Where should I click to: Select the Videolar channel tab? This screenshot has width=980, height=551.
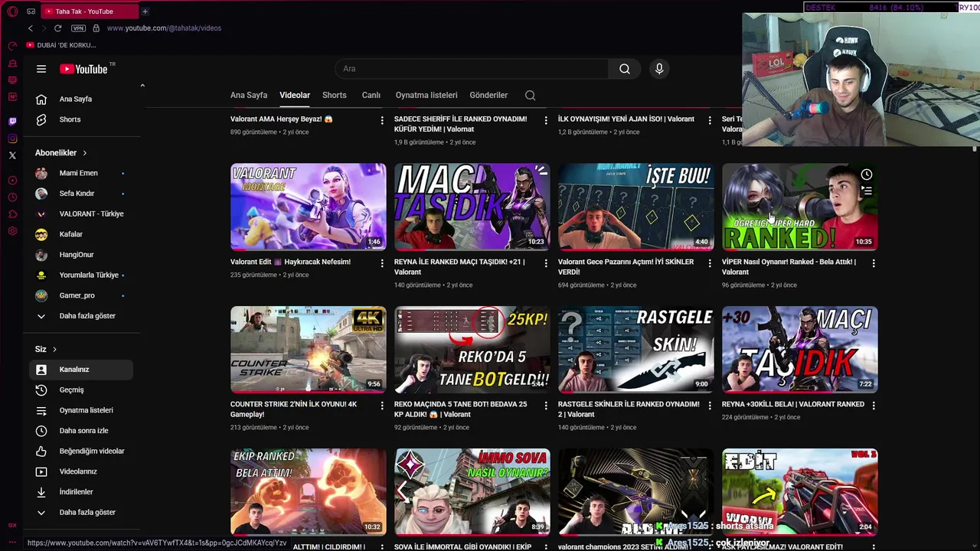pos(295,96)
